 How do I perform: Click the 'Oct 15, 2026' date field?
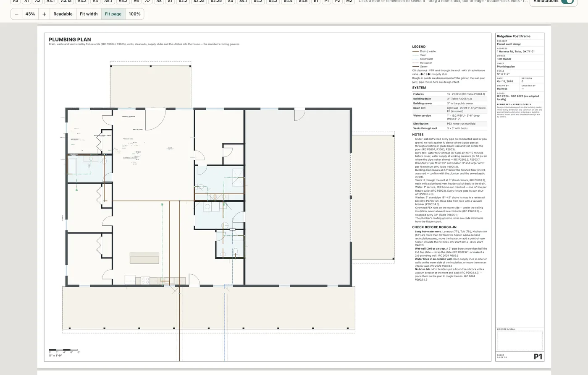click(x=505, y=81)
